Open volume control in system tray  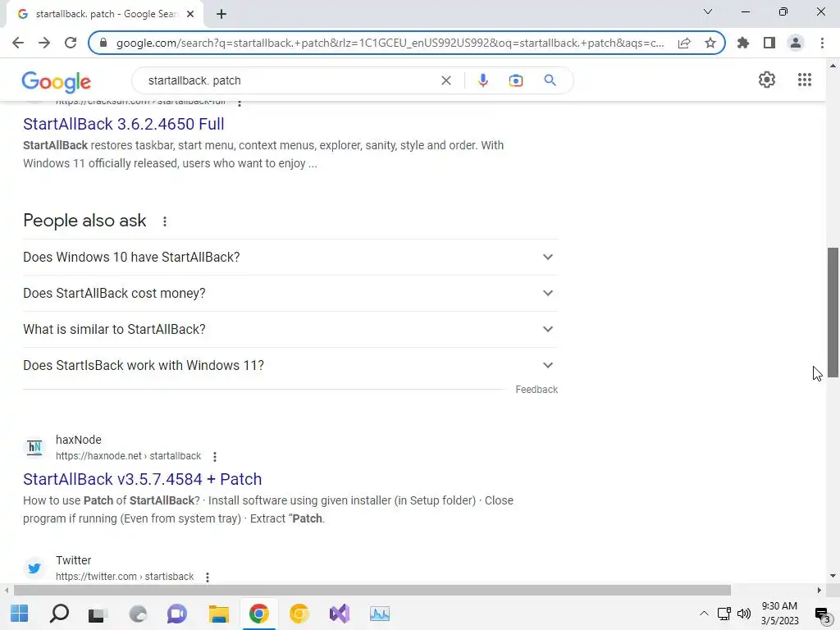[744, 614]
